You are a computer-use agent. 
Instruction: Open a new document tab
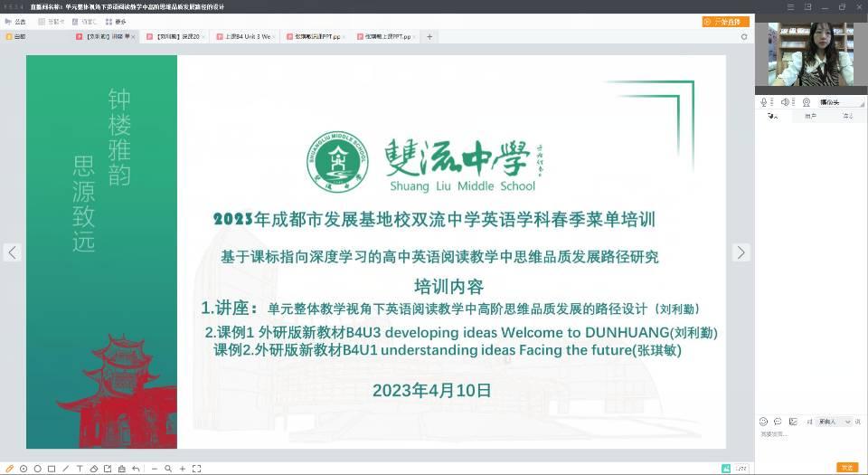point(429,37)
